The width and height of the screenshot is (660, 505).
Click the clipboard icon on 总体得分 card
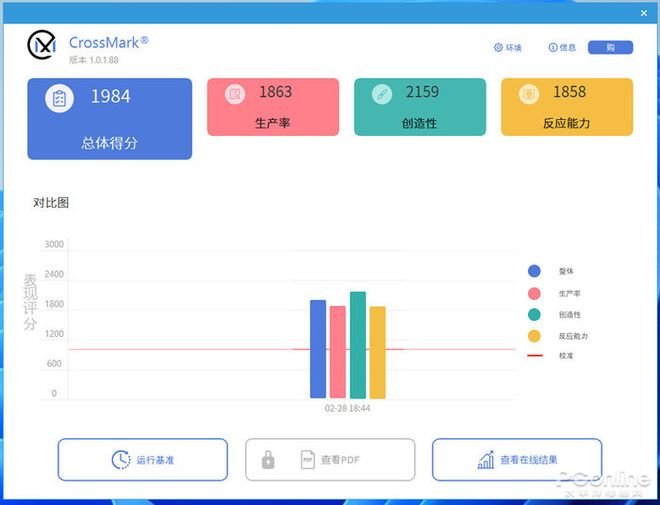pos(59,98)
